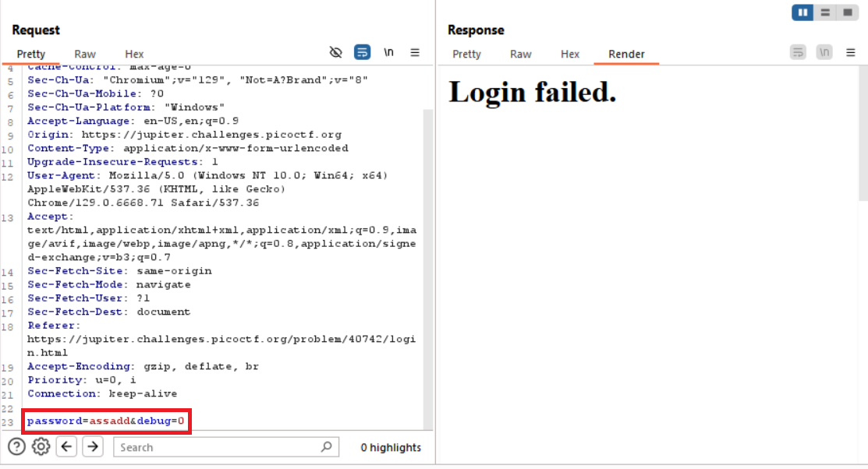Switch Request view to Hex tab

coord(134,54)
